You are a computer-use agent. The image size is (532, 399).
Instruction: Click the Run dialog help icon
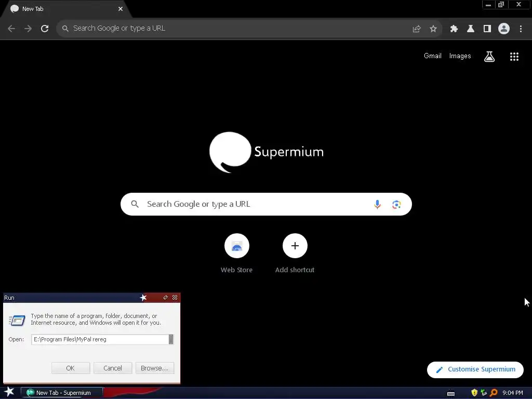[x=165, y=298]
